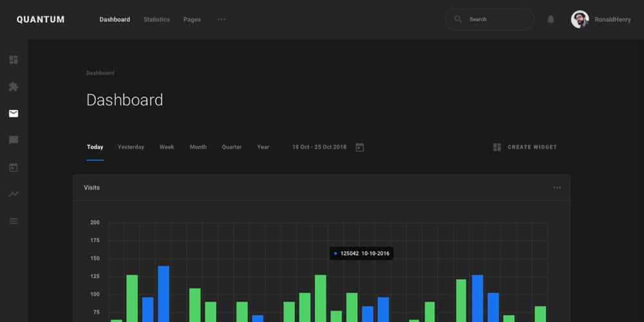Open the puzzle-piece plugins icon in sidebar
This screenshot has width=644, height=322.
14,87
